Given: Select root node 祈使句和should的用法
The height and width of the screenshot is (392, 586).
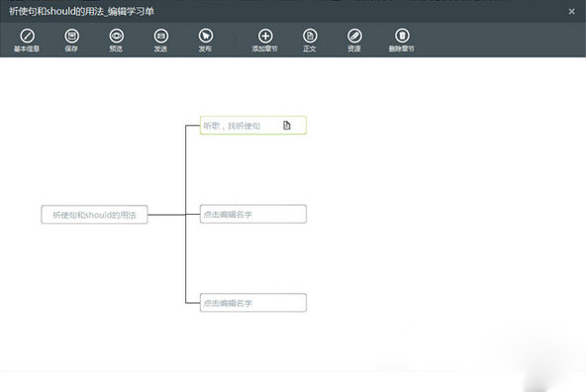Looking at the screenshot, I should click(x=95, y=215).
